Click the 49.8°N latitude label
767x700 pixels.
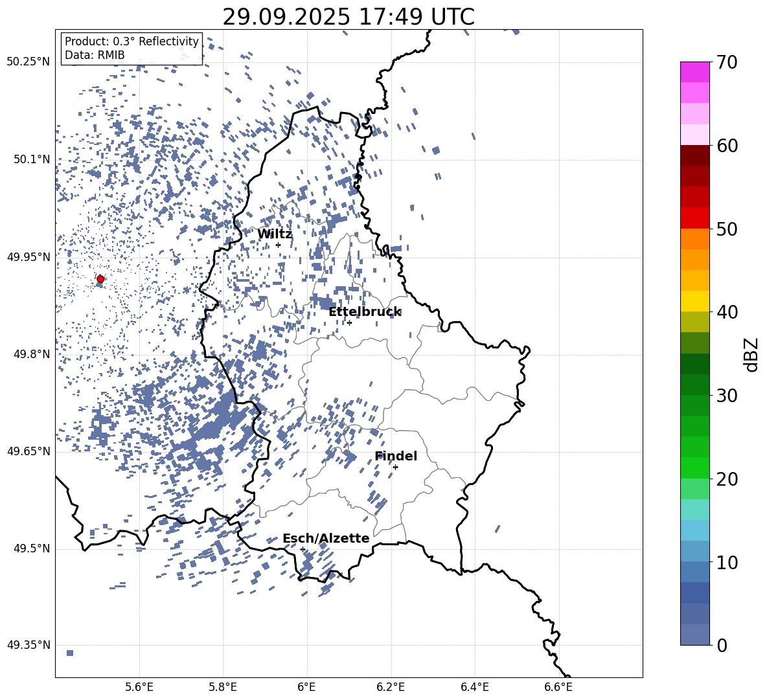tap(32, 354)
